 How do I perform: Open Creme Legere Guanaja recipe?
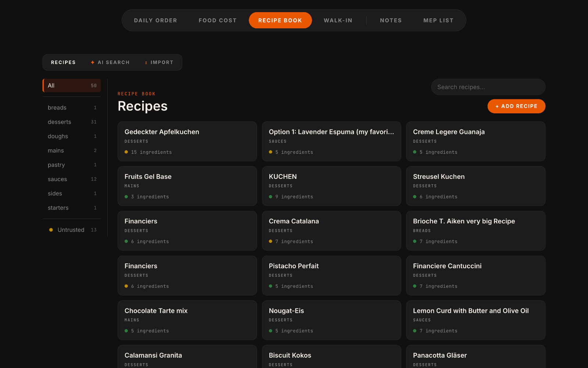(476, 141)
